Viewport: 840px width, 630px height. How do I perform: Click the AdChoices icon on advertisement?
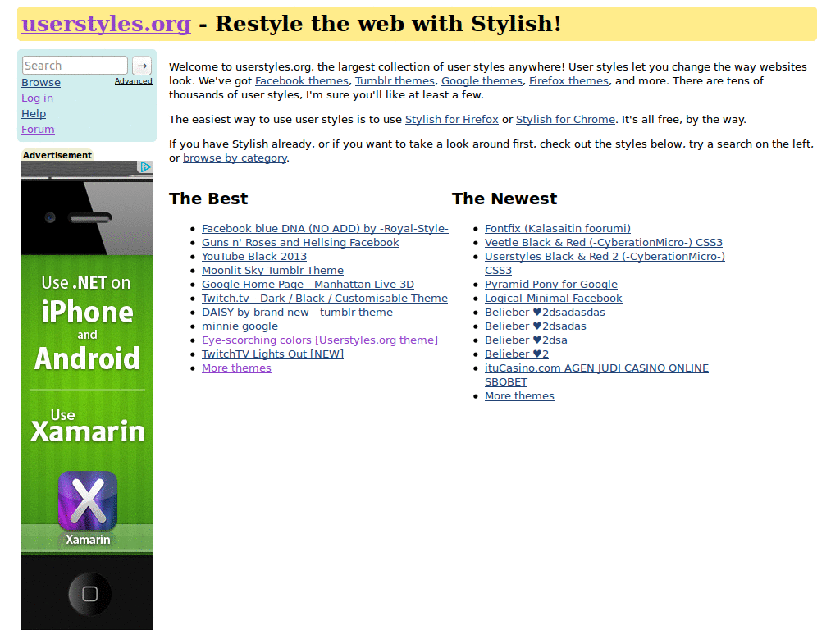[145, 167]
